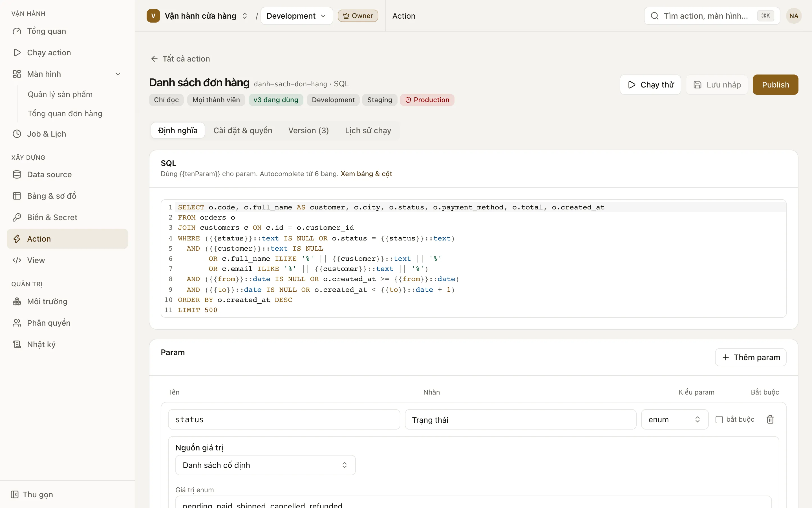812x508 pixels.
Task: Click the NA user avatar
Action: 794,16
